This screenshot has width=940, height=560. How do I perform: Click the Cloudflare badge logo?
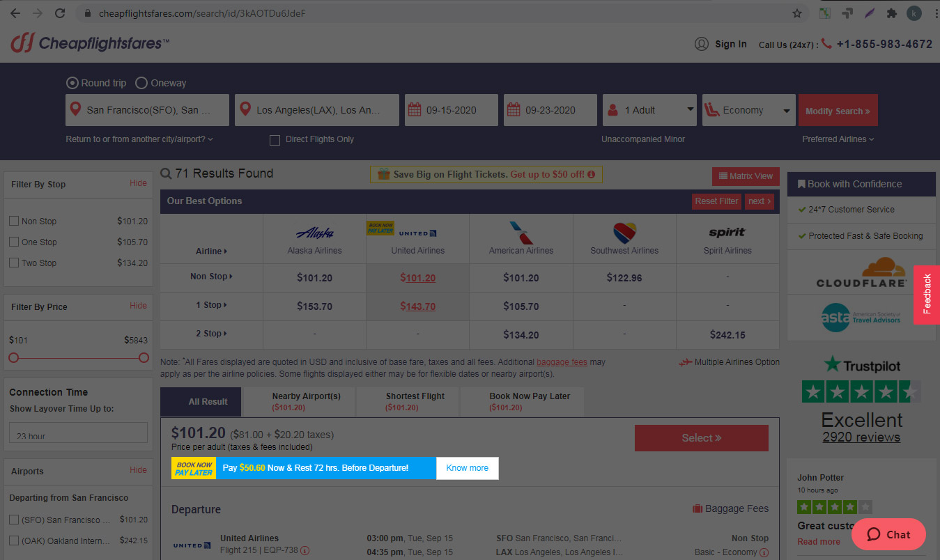pyautogui.click(x=862, y=272)
